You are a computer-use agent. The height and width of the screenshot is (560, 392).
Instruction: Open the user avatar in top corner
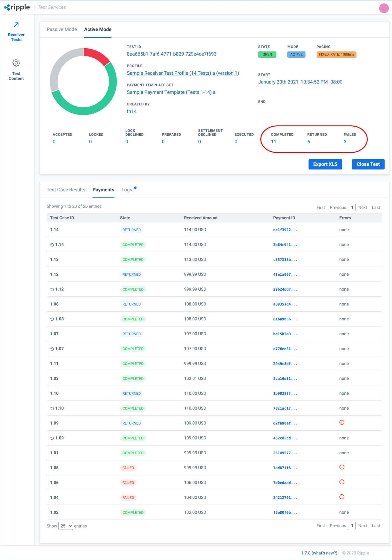tap(384, 8)
